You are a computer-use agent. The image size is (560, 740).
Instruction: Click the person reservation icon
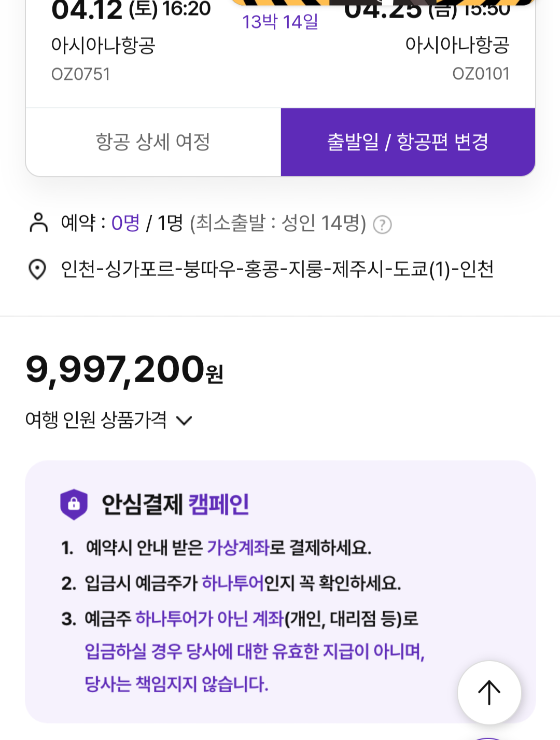coord(38,222)
